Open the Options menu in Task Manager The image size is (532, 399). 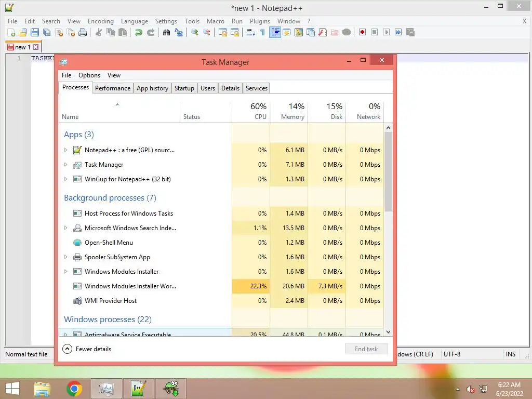point(89,75)
